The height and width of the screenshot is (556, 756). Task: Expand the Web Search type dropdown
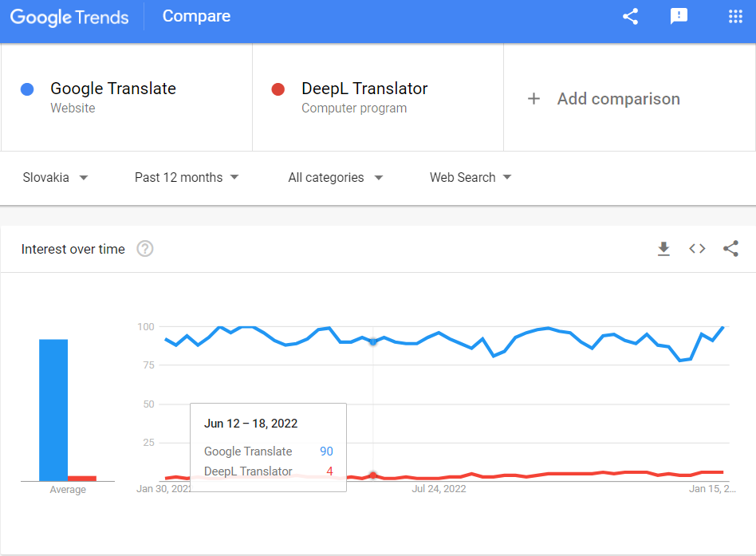coord(471,177)
